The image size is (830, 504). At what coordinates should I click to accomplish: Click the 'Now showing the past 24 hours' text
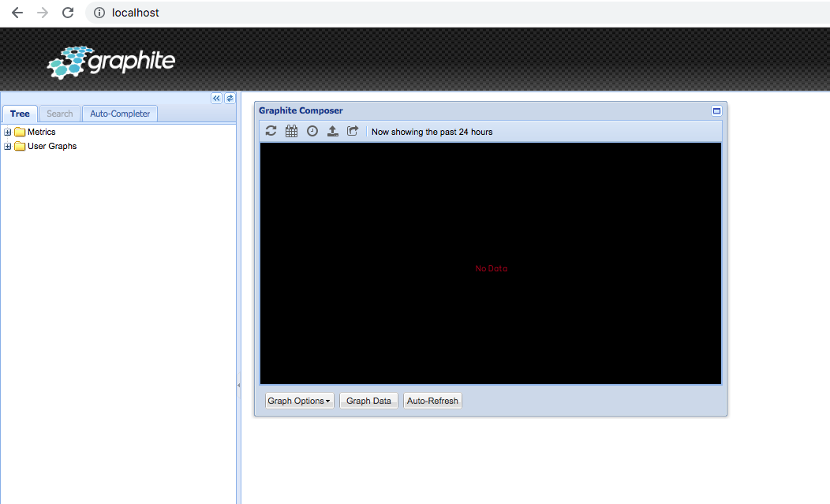point(432,132)
